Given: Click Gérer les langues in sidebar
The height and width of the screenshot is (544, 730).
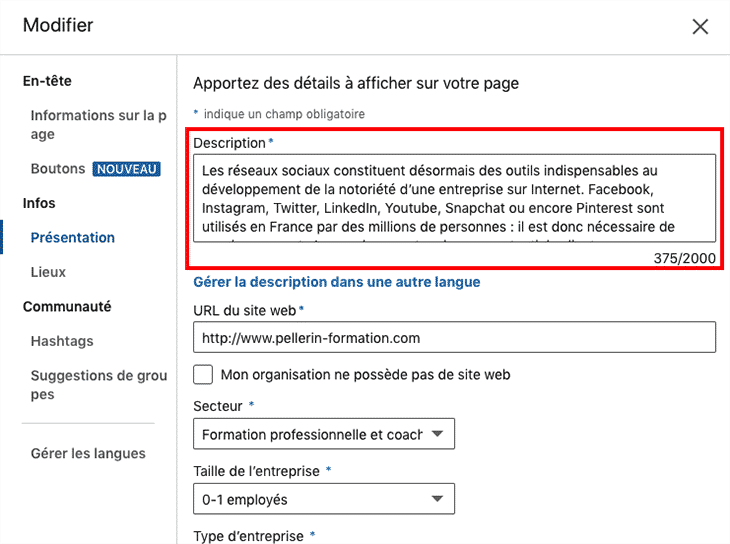Looking at the screenshot, I should [x=88, y=453].
